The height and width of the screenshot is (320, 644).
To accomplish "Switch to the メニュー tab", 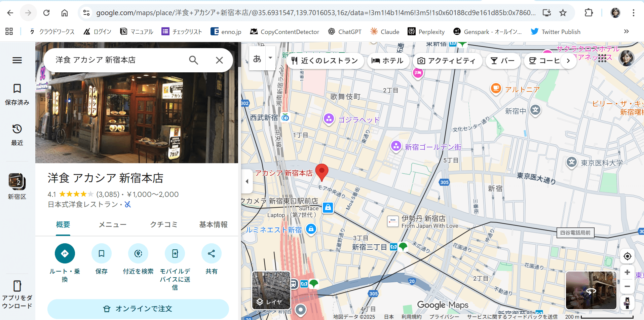I will point(112,224).
